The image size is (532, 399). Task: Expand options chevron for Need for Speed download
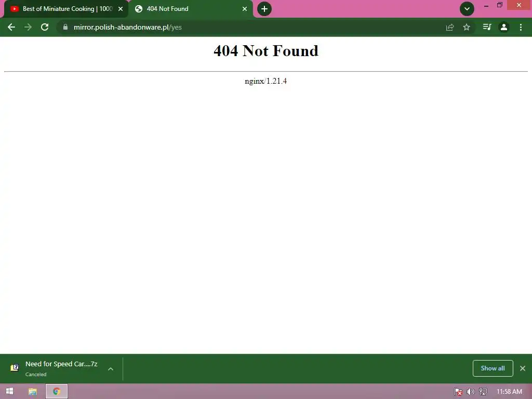click(111, 369)
